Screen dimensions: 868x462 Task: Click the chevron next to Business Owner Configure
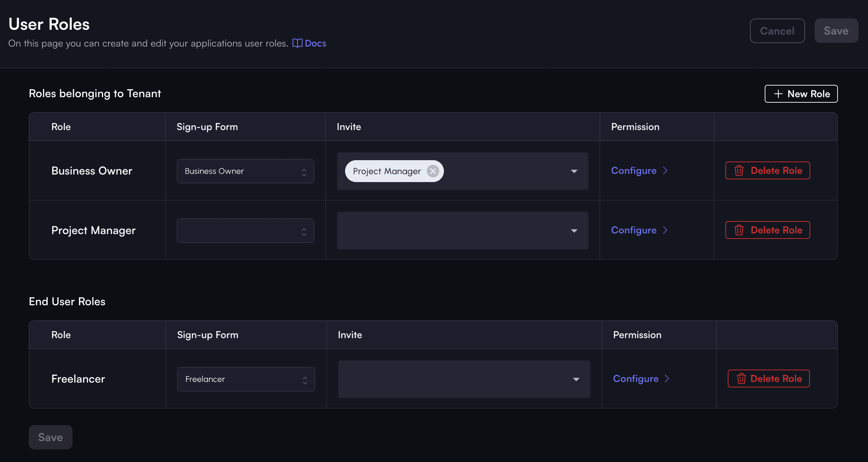[665, 170]
